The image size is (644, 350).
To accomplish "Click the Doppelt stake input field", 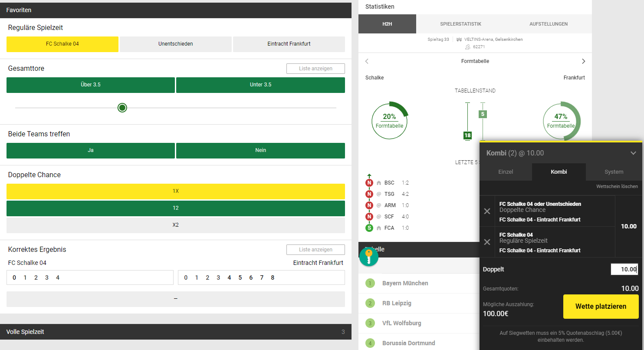I will point(624,269).
